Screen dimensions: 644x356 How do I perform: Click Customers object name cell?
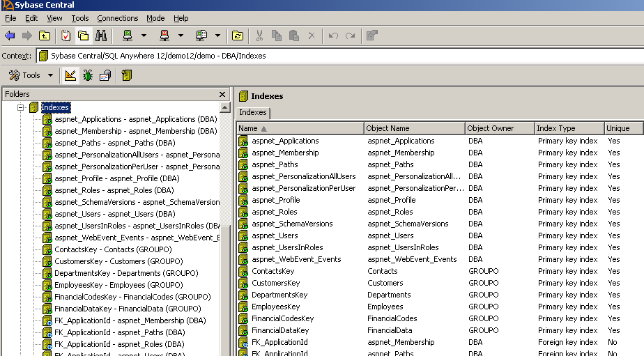(x=385, y=284)
